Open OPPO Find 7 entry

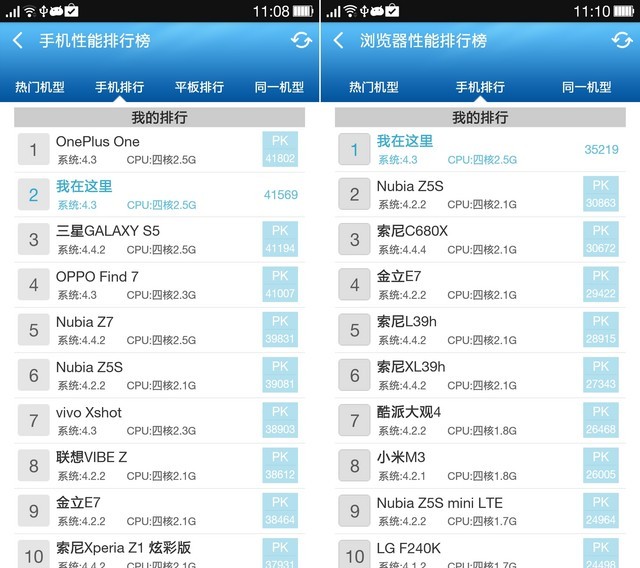(x=159, y=285)
